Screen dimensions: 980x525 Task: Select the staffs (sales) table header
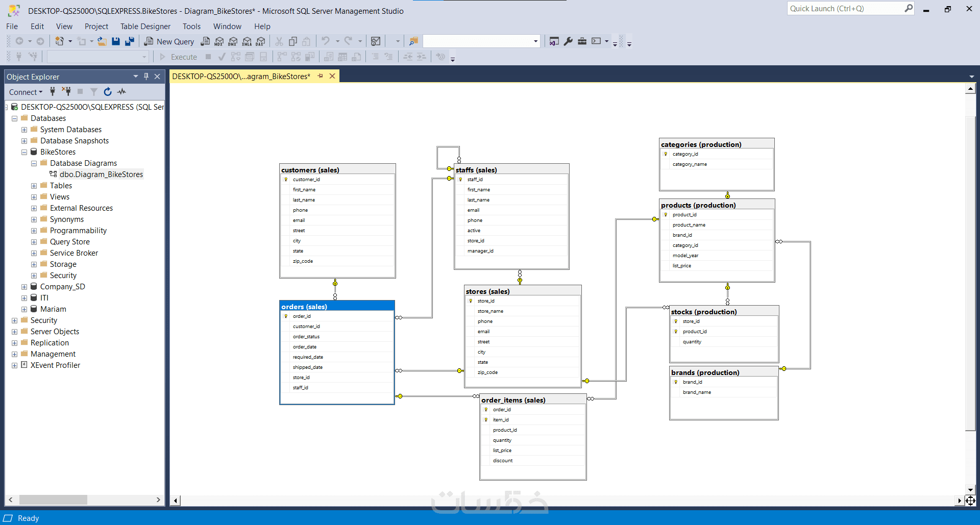(511, 170)
